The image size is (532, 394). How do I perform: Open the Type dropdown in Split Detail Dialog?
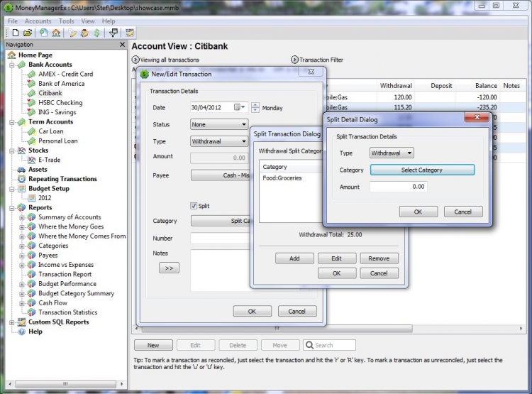tap(392, 153)
